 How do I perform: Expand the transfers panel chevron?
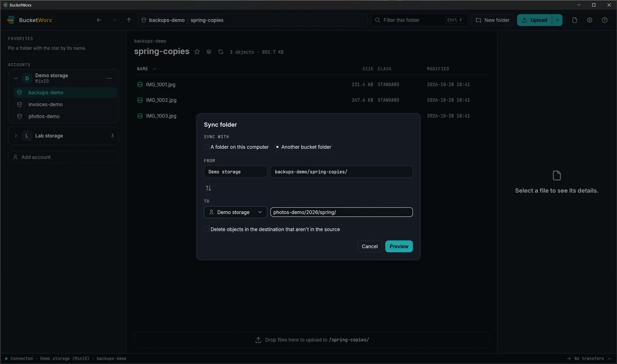pyautogui.click(x=610, y=359)
